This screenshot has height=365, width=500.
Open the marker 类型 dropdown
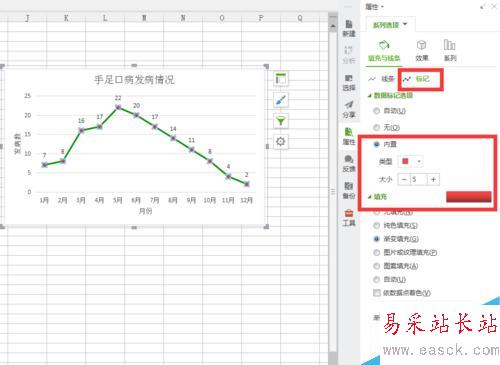pos(411,162)
